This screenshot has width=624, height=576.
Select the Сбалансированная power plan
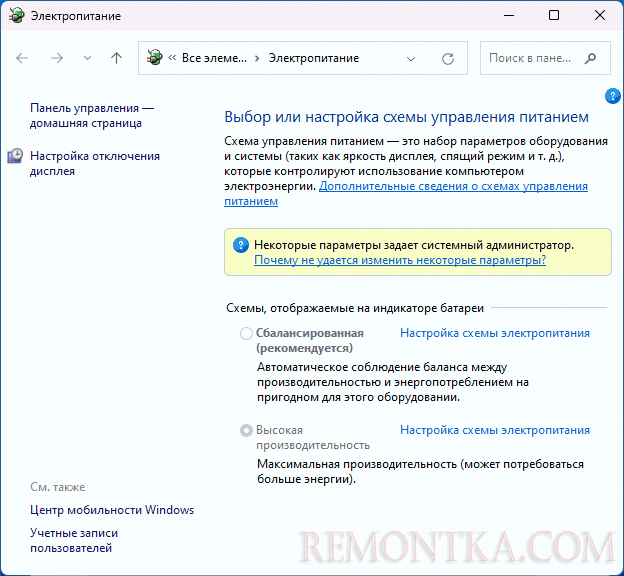click(x=246, y=334)
